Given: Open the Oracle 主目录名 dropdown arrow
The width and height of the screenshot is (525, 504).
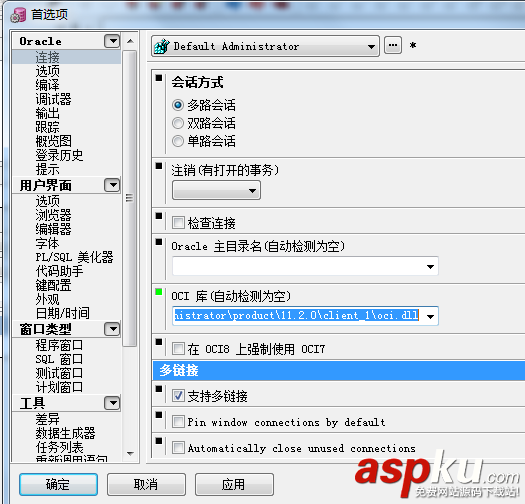Looking at the screenshot, I should click(x=430, y=267).
